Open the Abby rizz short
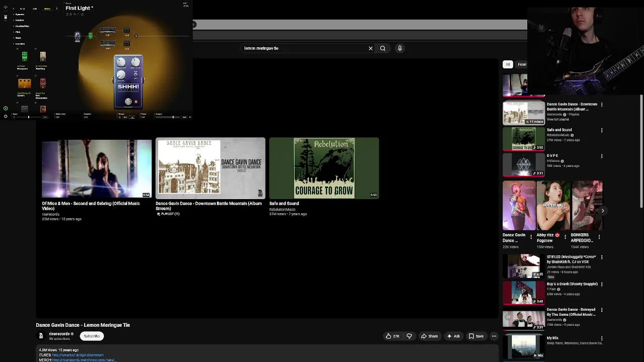The image size is (644, 362). click(x=553, y=206)
